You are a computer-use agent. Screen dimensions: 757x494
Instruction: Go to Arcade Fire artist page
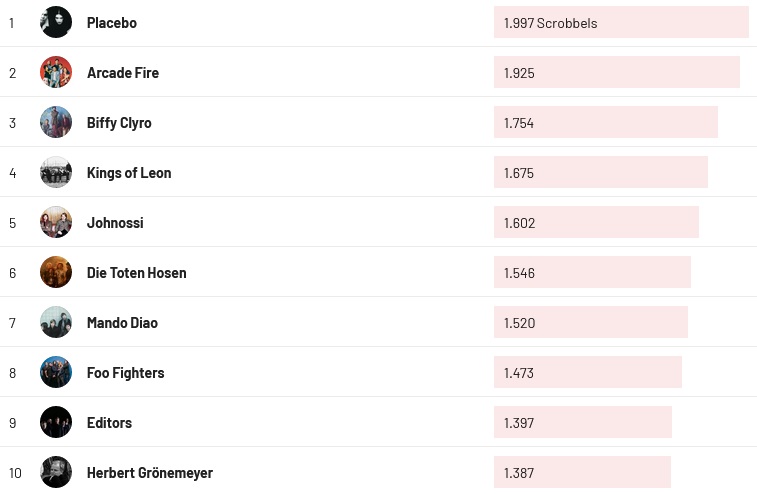tap(123, 72)
